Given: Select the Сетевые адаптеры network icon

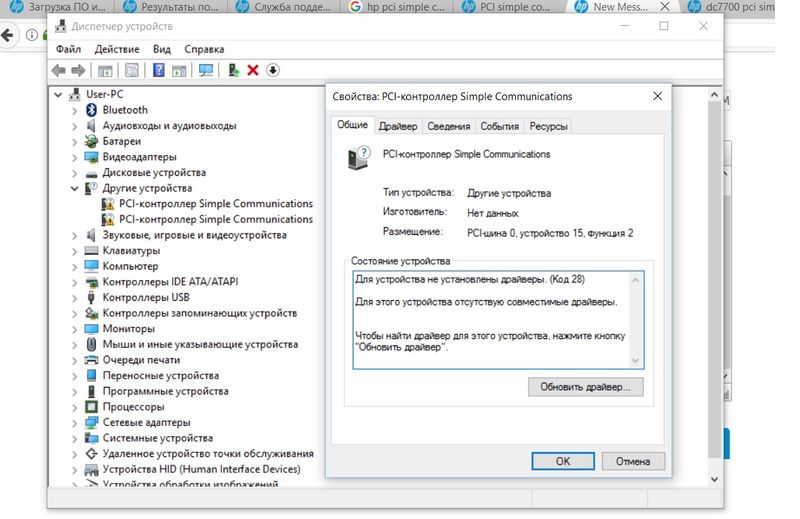Looking at the screenshot, I should 91,423.
